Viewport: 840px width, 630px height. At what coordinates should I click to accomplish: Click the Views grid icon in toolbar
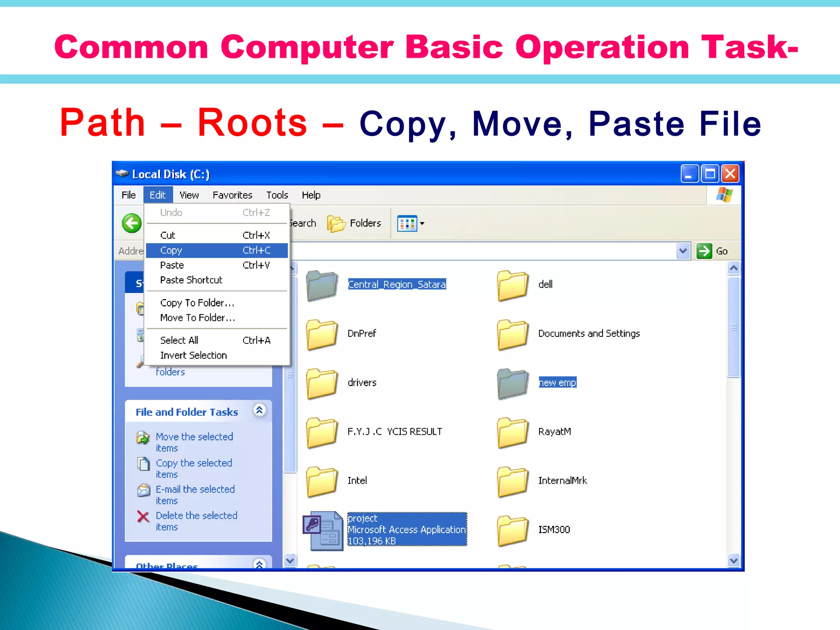pos(407,224)
